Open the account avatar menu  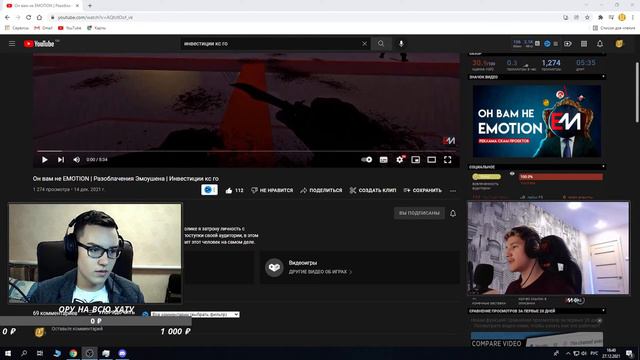coord(620,44)
